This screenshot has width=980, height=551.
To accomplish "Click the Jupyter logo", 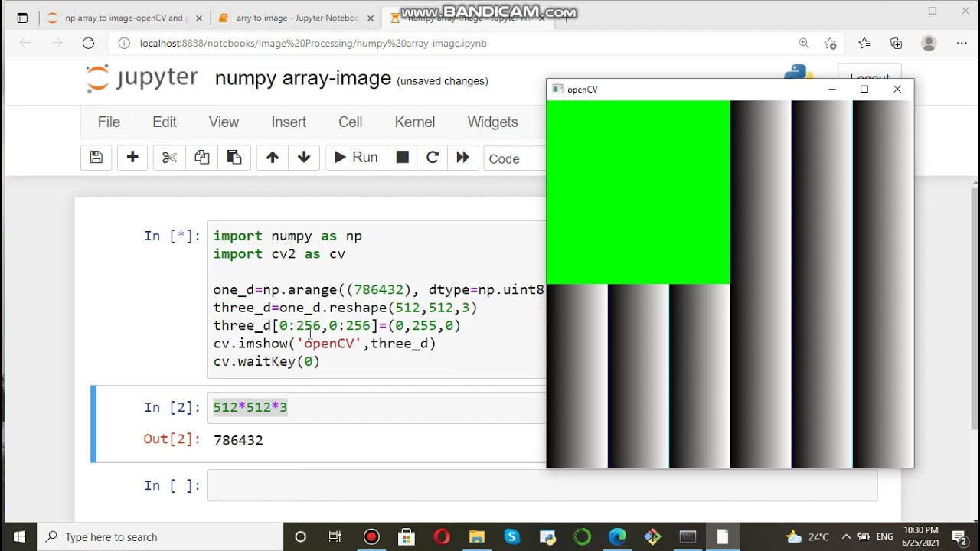I will 142,78.
